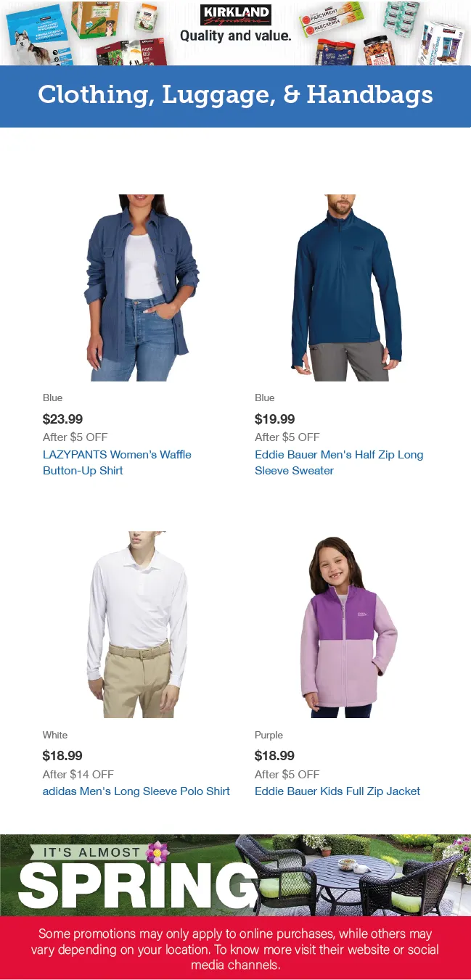471x980 pixels.
Task: Click the red promotions disclaimer notice
Action: point(235,949)
